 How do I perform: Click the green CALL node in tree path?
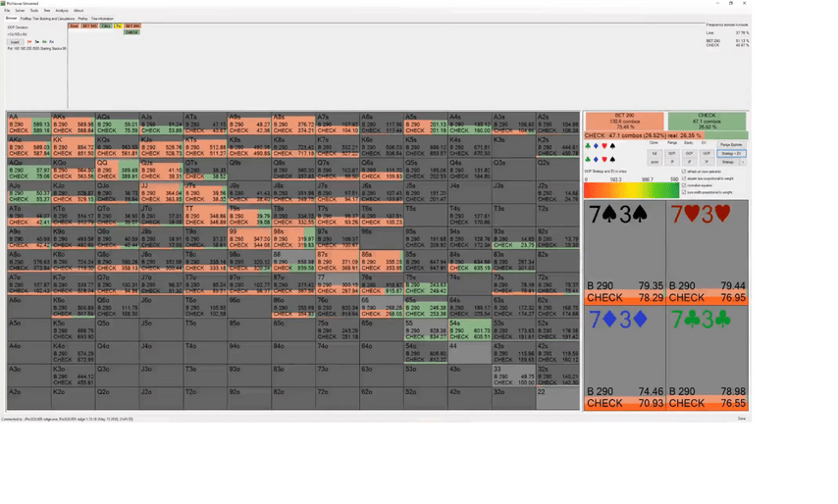[x=106, y=26]
